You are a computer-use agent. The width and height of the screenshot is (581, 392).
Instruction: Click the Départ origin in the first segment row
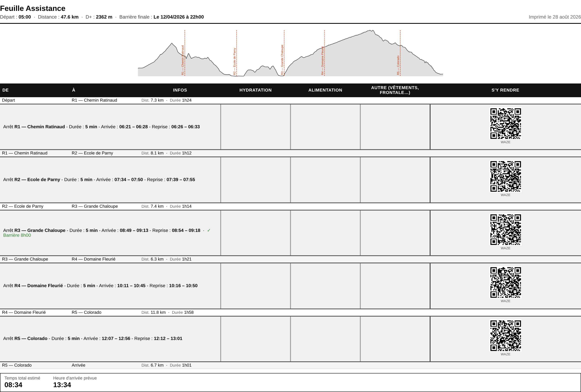coord(8,100)
